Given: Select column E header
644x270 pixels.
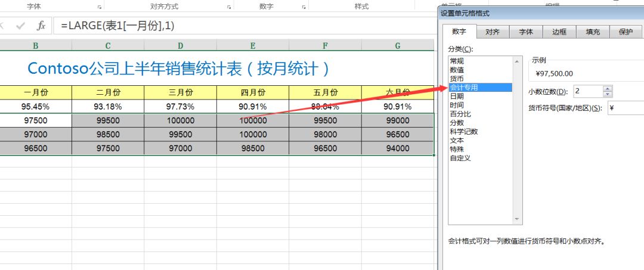Looking at the screenshot, I should [253, 45].
